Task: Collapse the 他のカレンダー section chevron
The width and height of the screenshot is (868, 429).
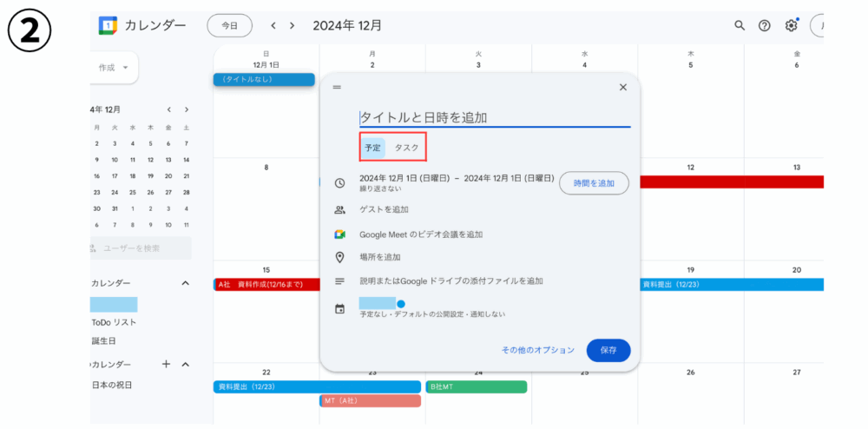Action: click(186, 364)
